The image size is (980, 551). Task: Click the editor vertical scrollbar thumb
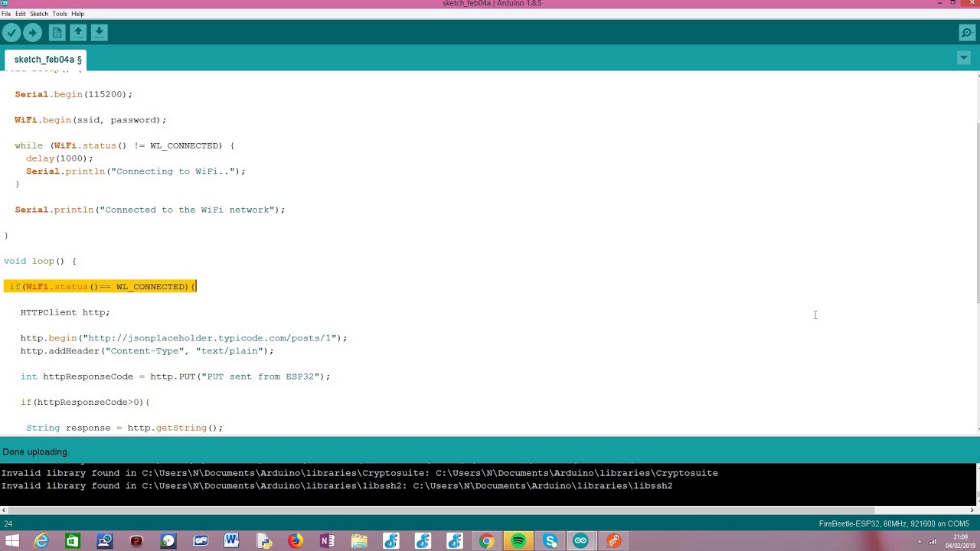(977, 212)
